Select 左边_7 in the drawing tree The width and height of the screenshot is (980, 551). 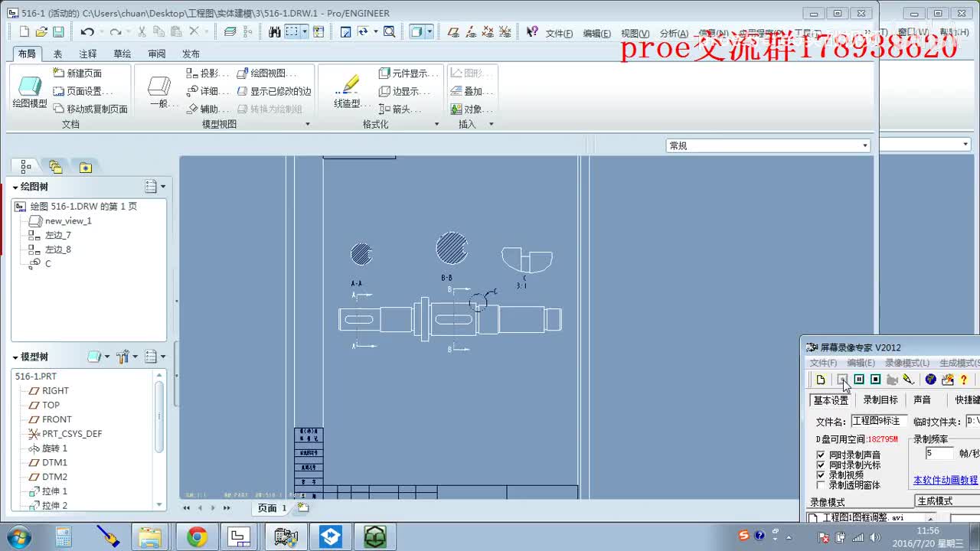(50, 235)
